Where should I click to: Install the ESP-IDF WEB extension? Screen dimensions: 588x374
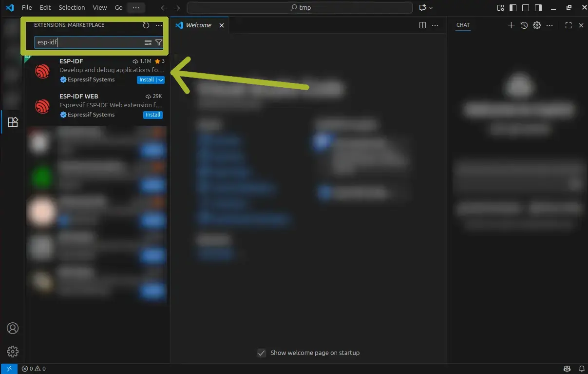point(152,115)
